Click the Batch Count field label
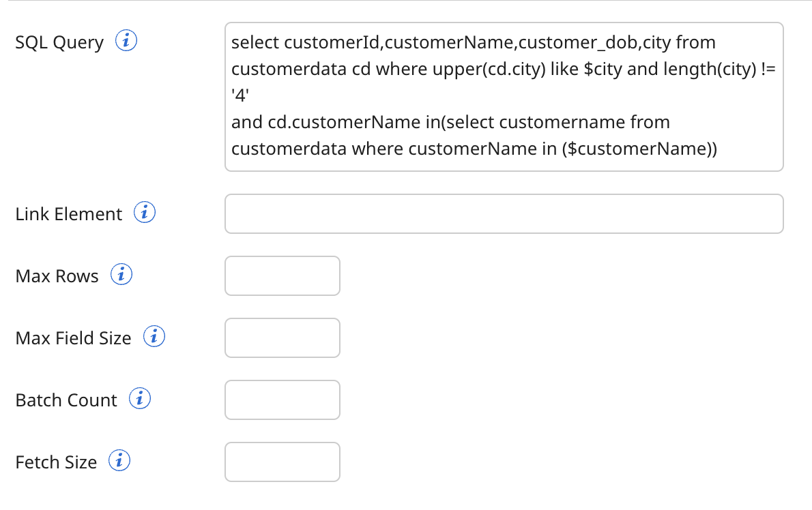 click(66, 400)
